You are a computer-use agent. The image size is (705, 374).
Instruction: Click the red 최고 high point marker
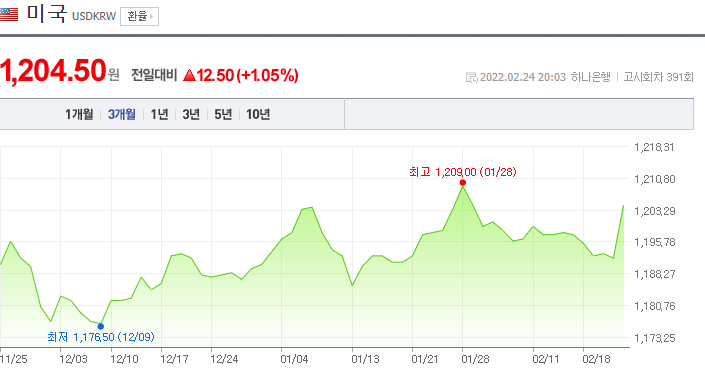(463, 183)
